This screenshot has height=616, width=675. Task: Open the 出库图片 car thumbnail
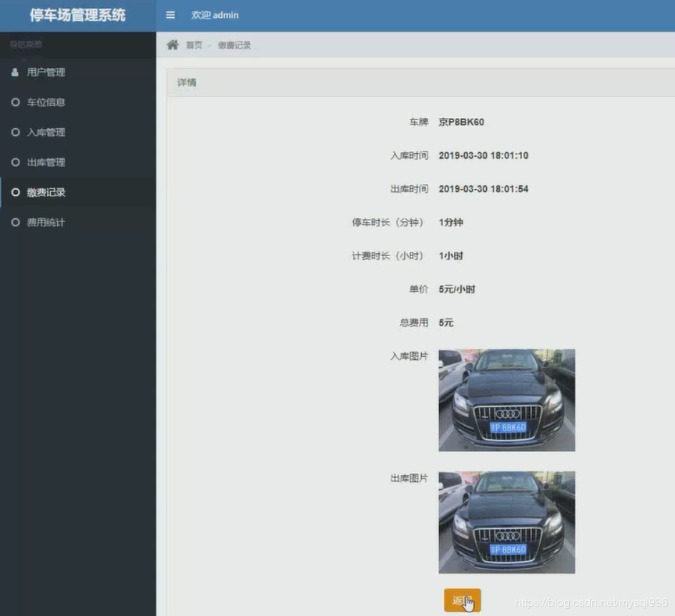(x=507, y=522)
